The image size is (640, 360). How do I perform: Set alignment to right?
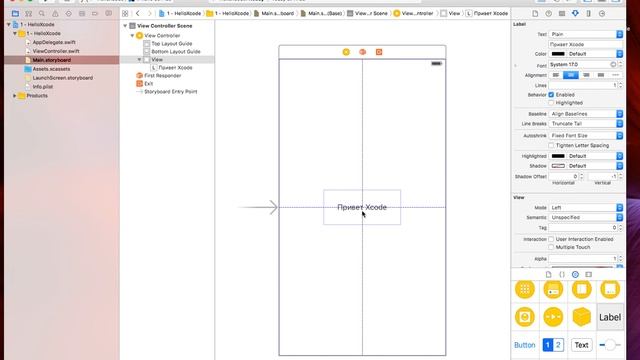point(586,75)
